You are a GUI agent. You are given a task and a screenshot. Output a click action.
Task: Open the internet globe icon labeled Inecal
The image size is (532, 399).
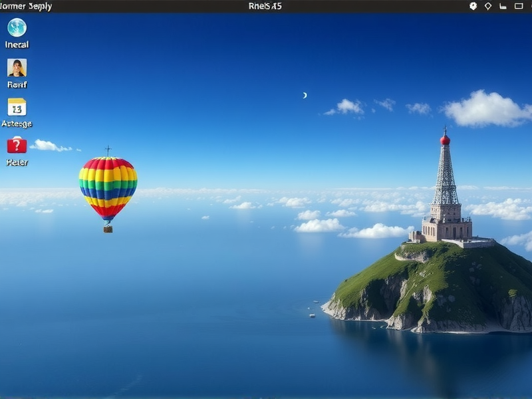[x=15, y=29]
